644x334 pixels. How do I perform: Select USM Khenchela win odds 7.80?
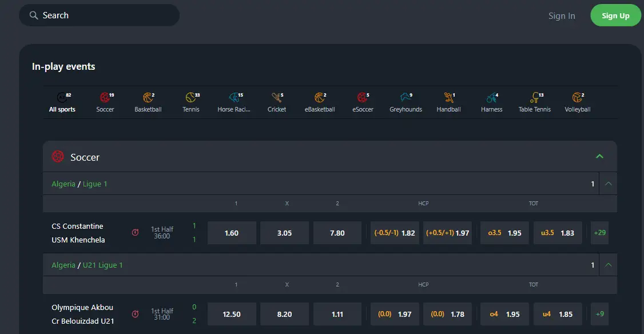click(337, 233)
